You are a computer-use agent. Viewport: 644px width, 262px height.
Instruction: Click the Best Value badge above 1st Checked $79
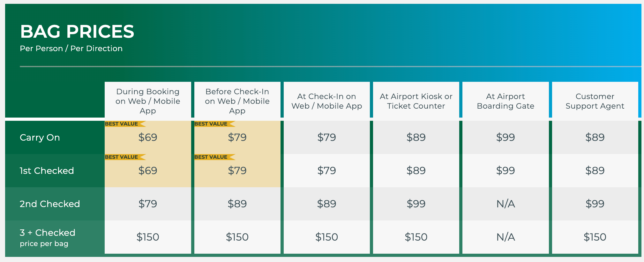pos(215,157)
